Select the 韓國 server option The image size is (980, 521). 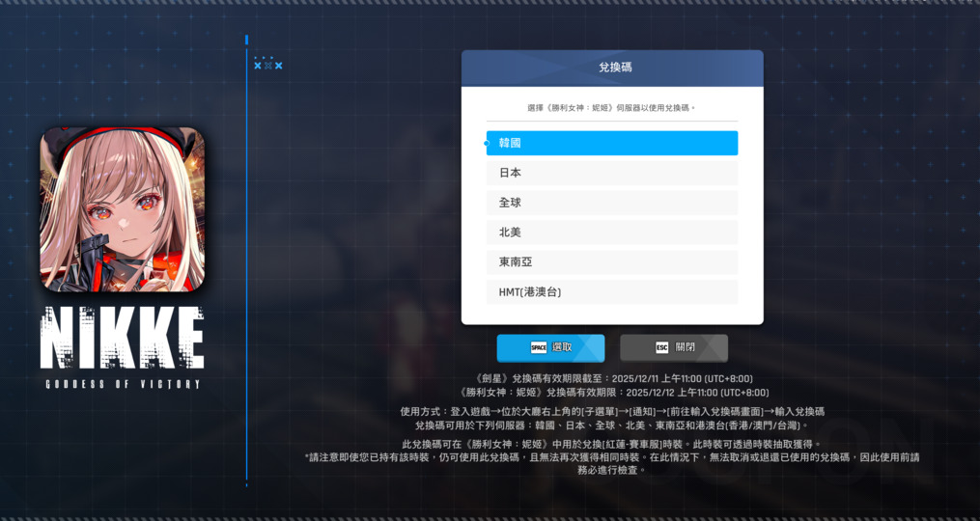(x=612, y=143)
